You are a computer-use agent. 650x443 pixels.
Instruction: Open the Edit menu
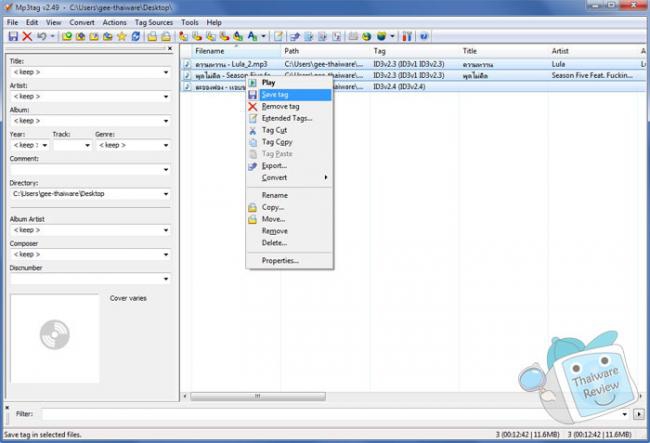(32, 22)
